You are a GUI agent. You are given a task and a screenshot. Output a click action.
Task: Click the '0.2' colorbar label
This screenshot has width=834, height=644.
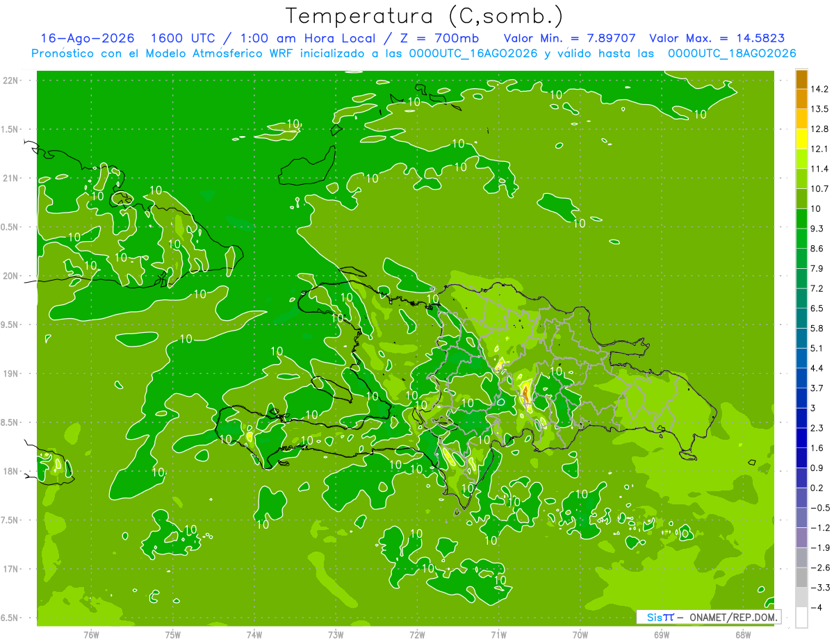[817, 488]
